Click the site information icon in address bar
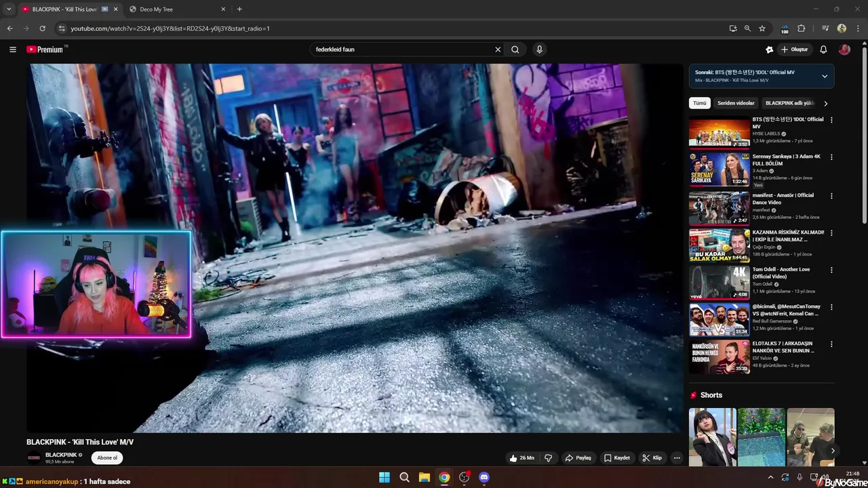This screenshot has width=868, height=488. coord(62,28)
